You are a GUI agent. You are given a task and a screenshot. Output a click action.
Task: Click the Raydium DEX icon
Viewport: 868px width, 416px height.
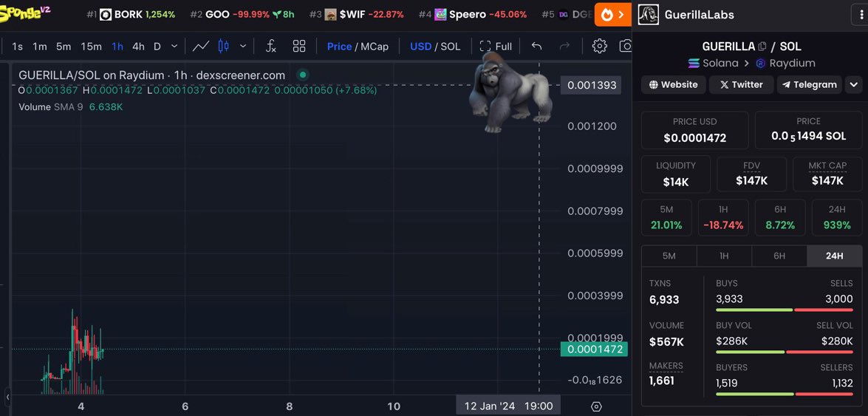click(x=761, y=63)
